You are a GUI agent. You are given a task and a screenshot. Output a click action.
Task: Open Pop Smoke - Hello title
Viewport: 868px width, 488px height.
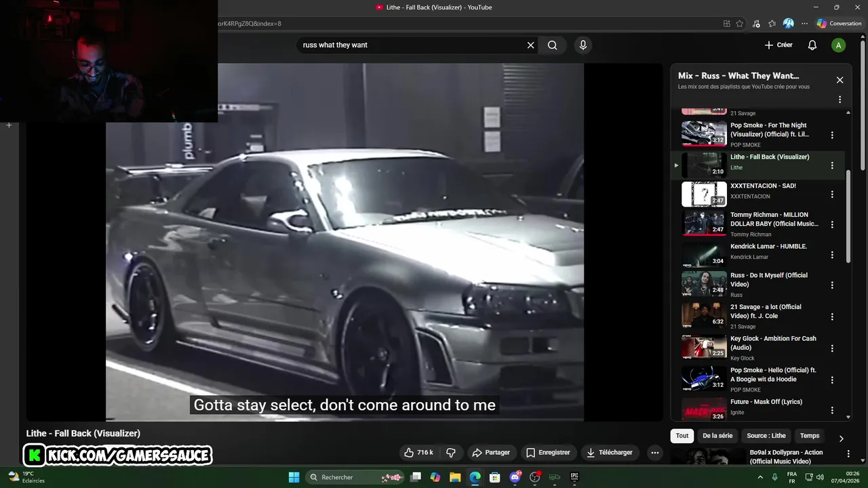tap(773, 375)
